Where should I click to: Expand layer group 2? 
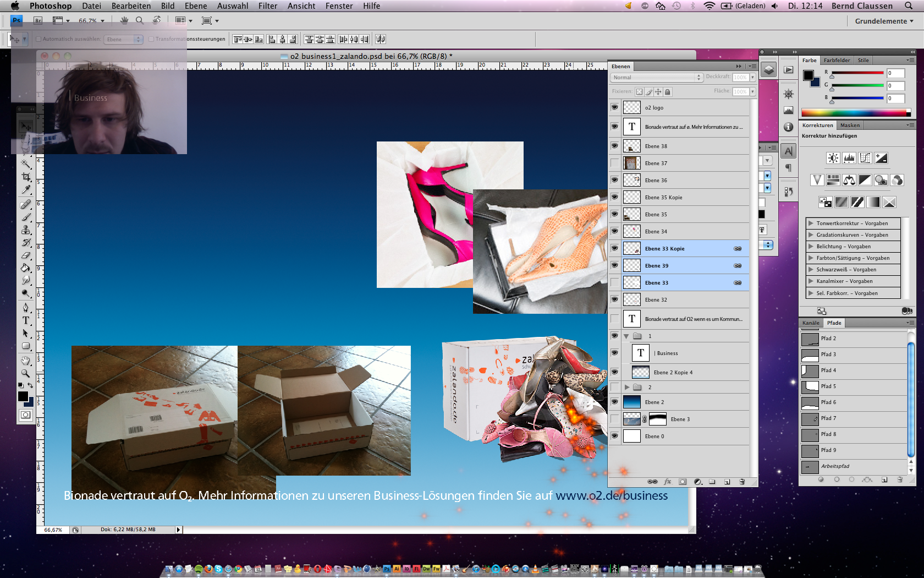point(626,388)
